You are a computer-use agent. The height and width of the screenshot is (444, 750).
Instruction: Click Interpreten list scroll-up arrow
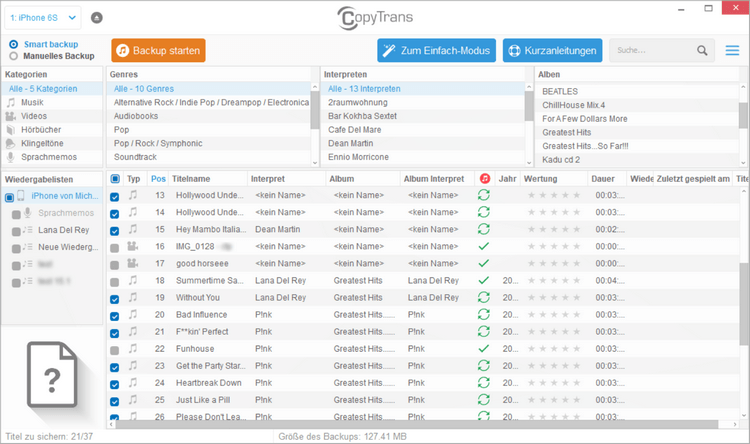[x=529, y=87]
